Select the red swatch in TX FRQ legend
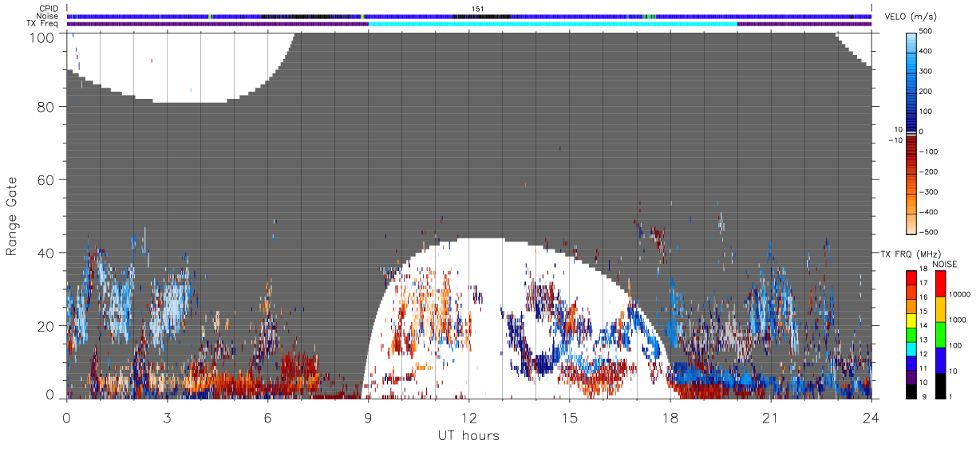The image size is (980, 452). (x=911, y=278)
